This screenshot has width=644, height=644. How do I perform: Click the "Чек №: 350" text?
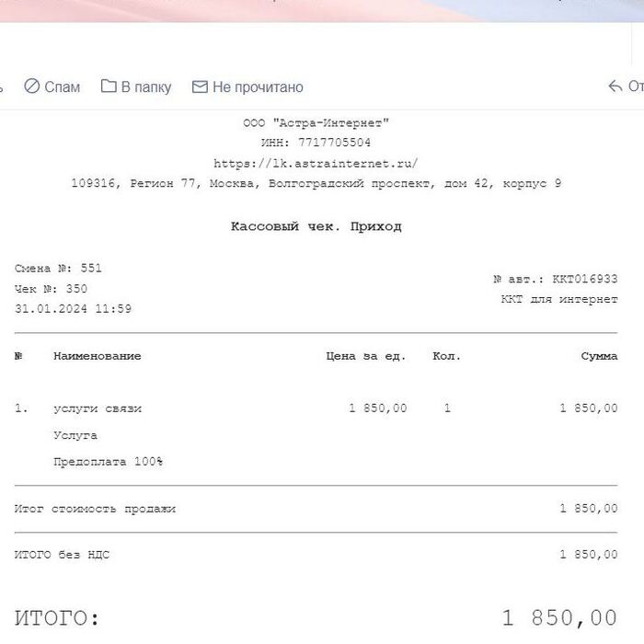point(52,289)
